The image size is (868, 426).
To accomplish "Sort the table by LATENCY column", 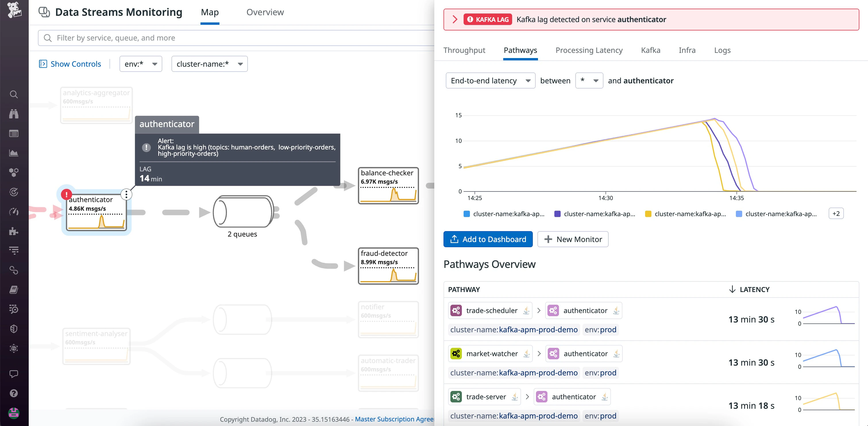I will pyautogui.click(x=749, y=289).
